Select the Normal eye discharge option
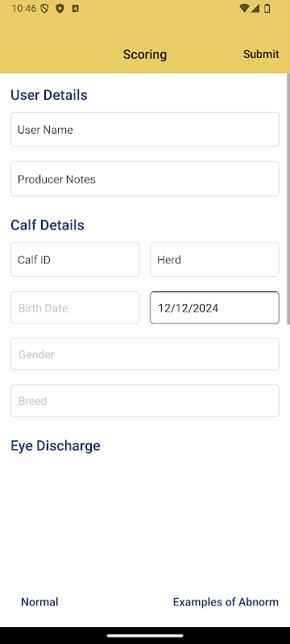This screenshot has height=644, width=290. pyautogui.click(x=39, y=602)
